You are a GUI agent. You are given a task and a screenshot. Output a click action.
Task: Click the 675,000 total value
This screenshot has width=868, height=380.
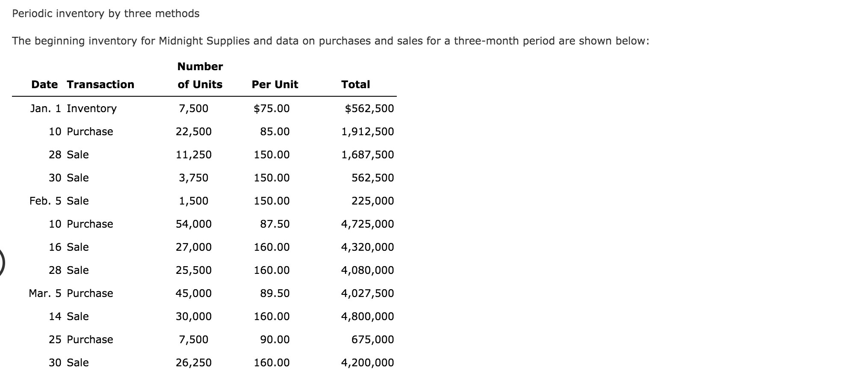click(372, 339)
